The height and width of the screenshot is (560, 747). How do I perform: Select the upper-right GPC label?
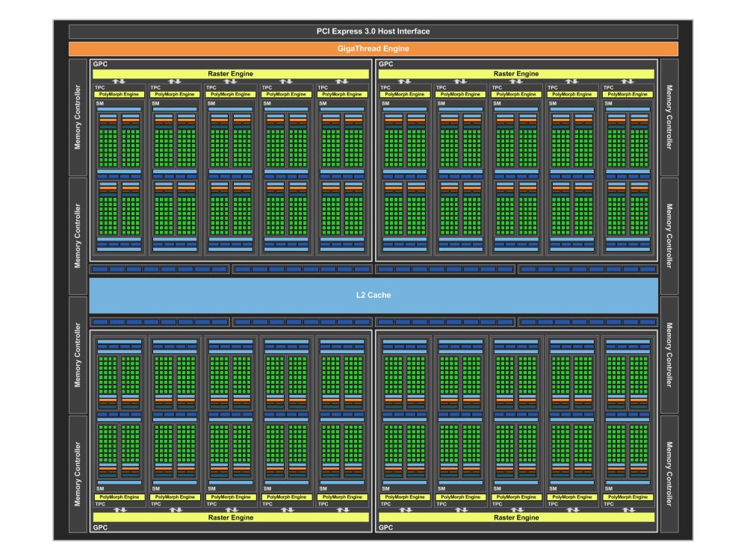click(x=386, y=63)
